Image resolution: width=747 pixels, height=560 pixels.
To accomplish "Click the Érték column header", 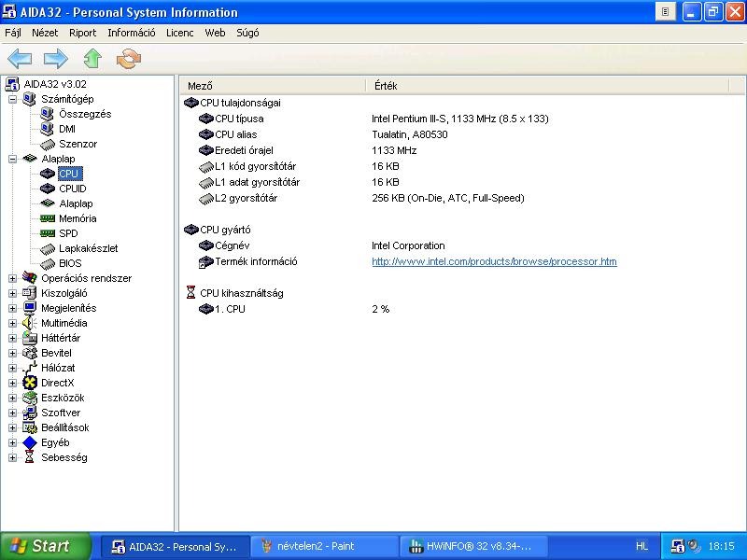I will (547, 86).
